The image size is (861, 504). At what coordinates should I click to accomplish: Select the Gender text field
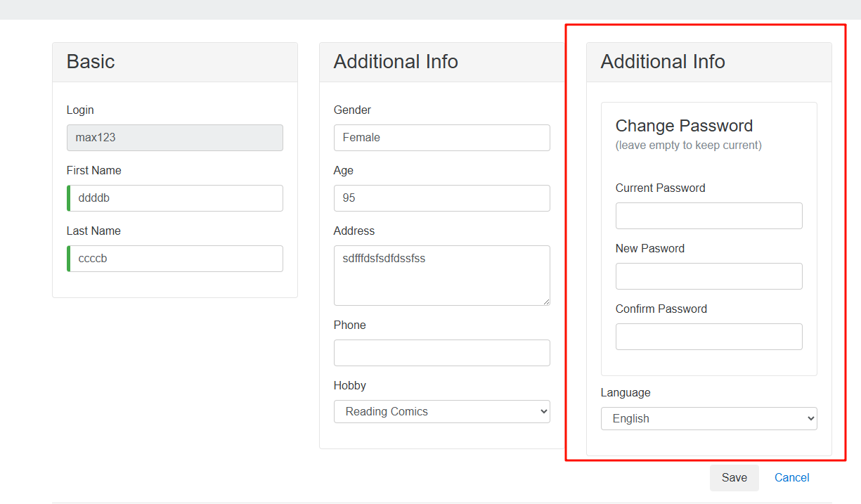click(441, 138)
